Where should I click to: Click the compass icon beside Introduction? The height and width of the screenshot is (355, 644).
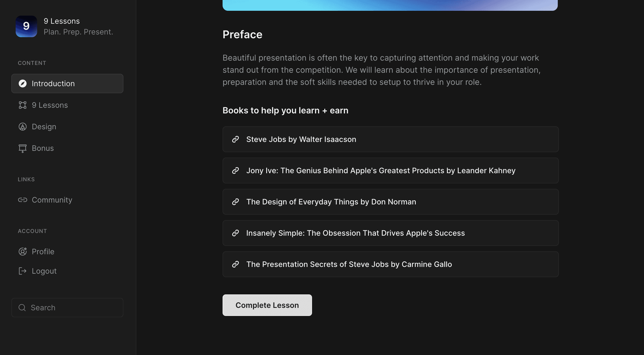click(x=23, y=83)
